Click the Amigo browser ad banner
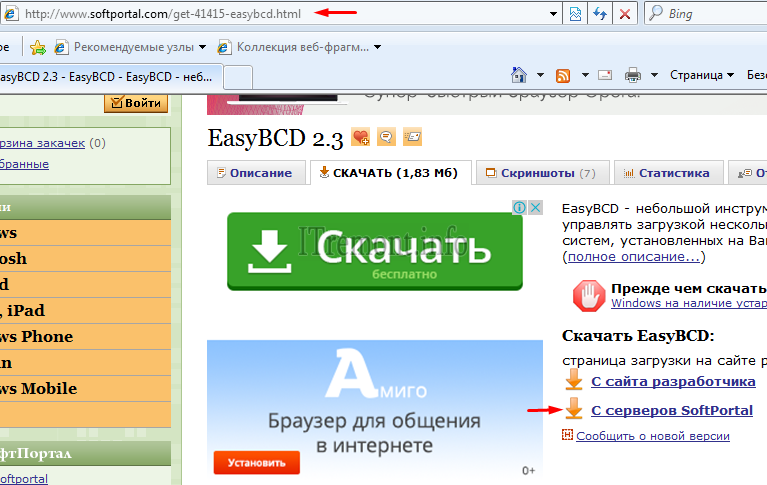 [x=375, y=409]
